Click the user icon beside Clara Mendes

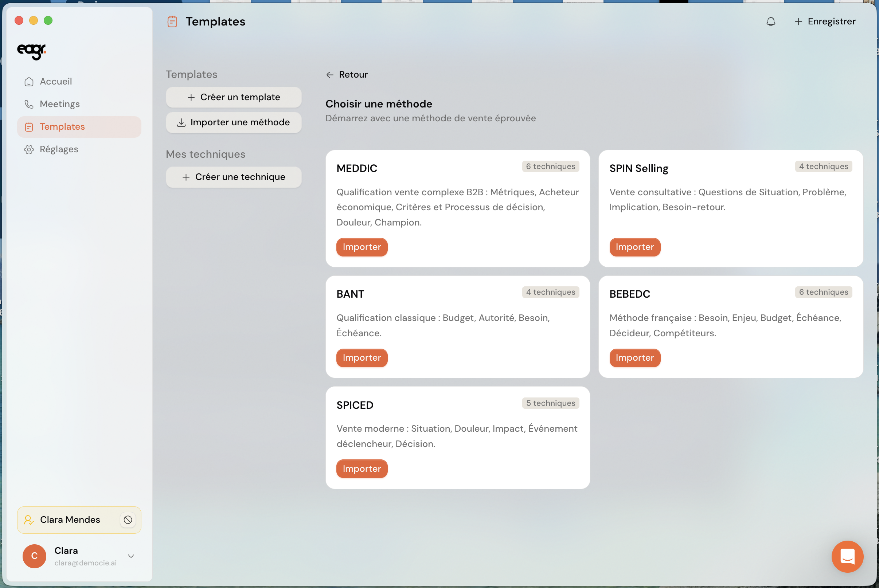pyautogui.click(x=29, y=520)
